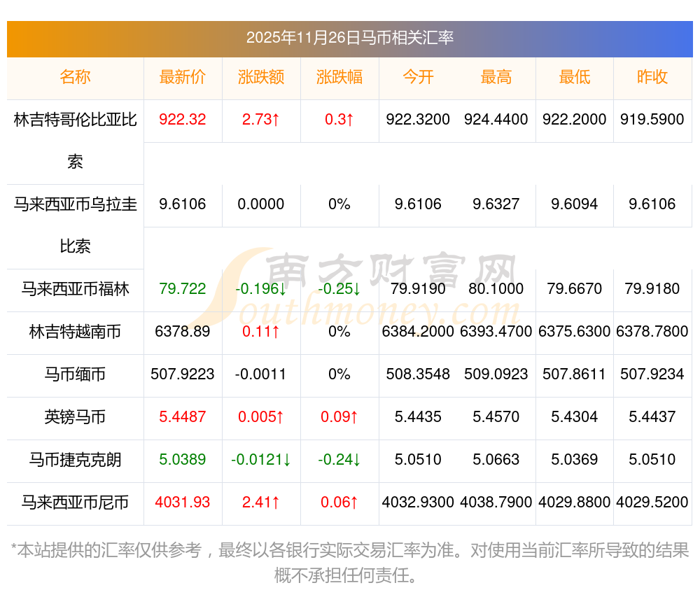
Task: Click the high value 6393.4700
Action: coord(496,332)
